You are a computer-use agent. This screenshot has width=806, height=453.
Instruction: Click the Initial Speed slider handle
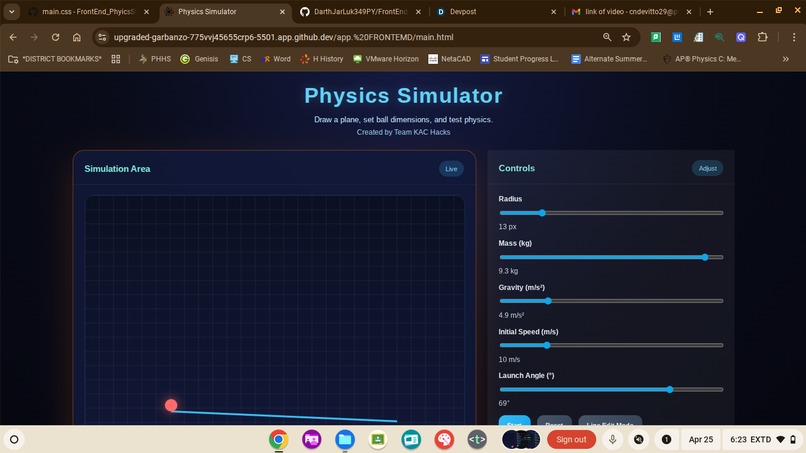tap(547, 345)
